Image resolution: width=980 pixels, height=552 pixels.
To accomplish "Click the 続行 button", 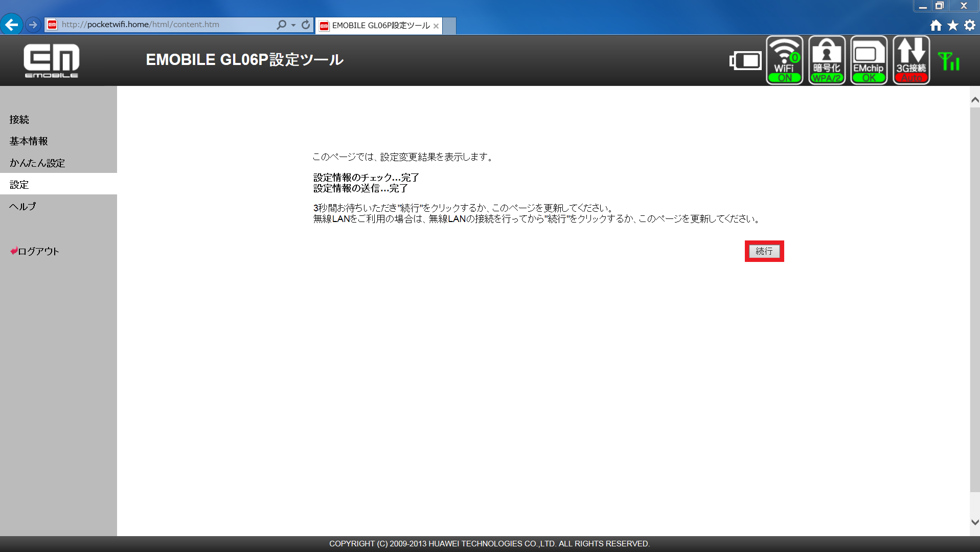I will click(764, 251).
